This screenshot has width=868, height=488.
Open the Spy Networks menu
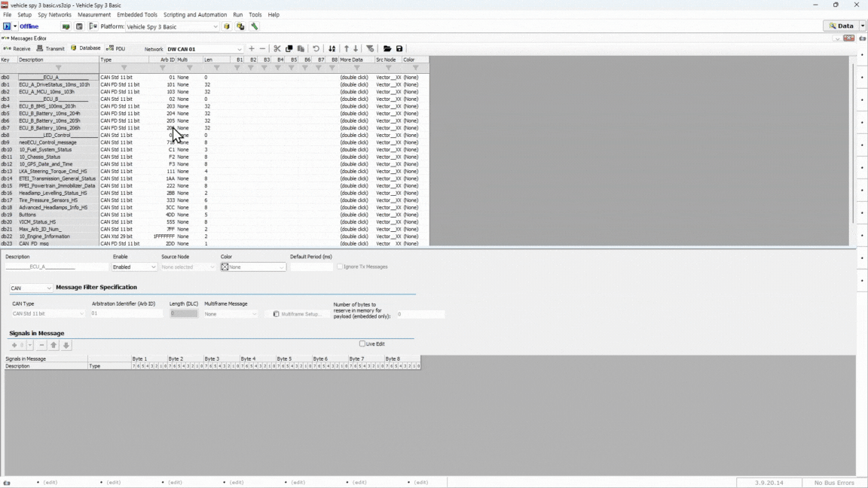[x=54, y=14]
